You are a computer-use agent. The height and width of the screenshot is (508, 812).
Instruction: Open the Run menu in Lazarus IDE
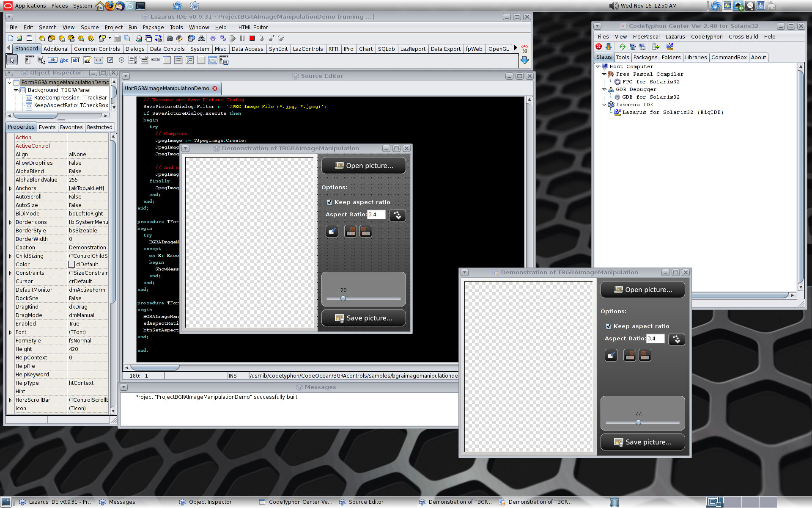pyautogui.click(x=132, y=27)
